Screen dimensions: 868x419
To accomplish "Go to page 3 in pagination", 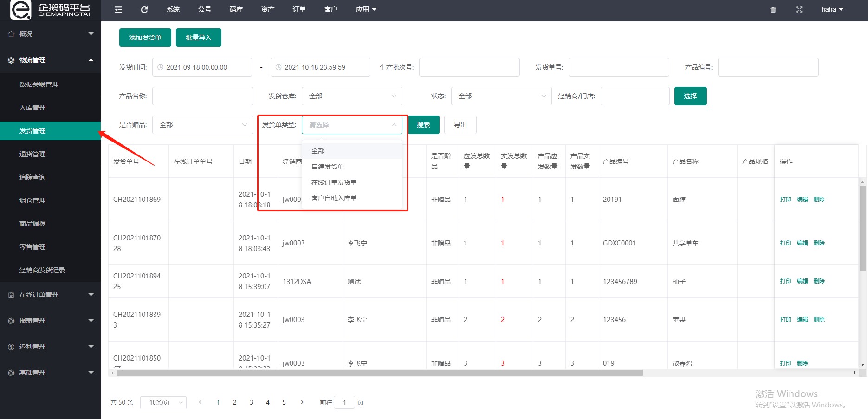I will click(251, 402).
